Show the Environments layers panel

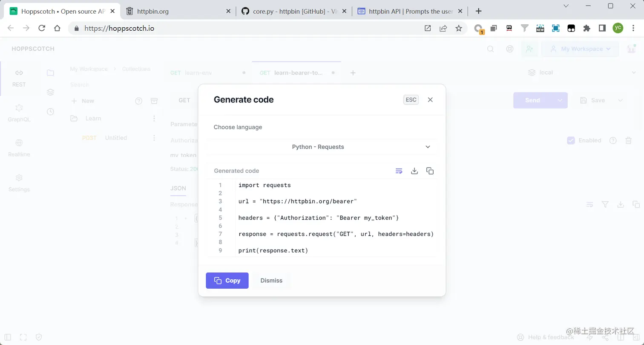[x=50, y=92]
